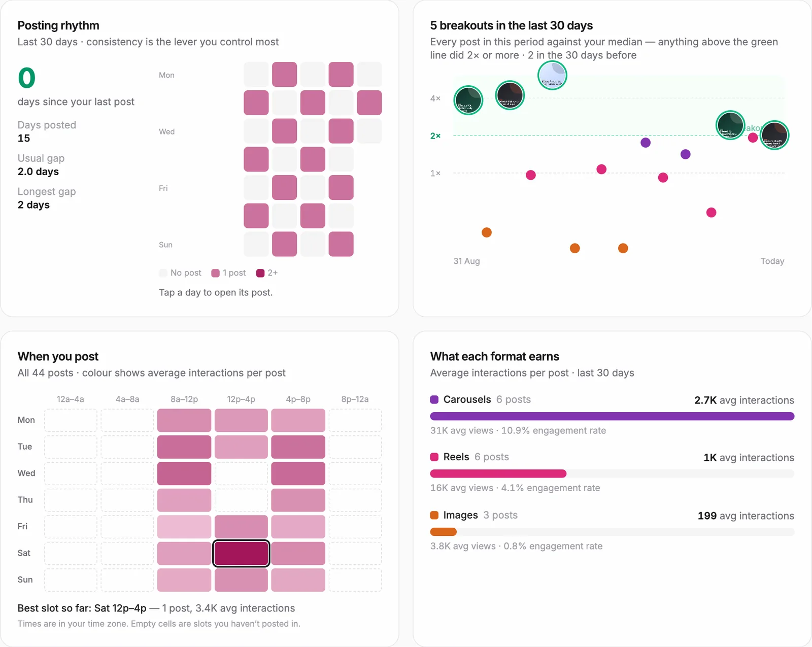Click the pink Reels legend square
812x647 pixels.
click(x=434, y=457)
